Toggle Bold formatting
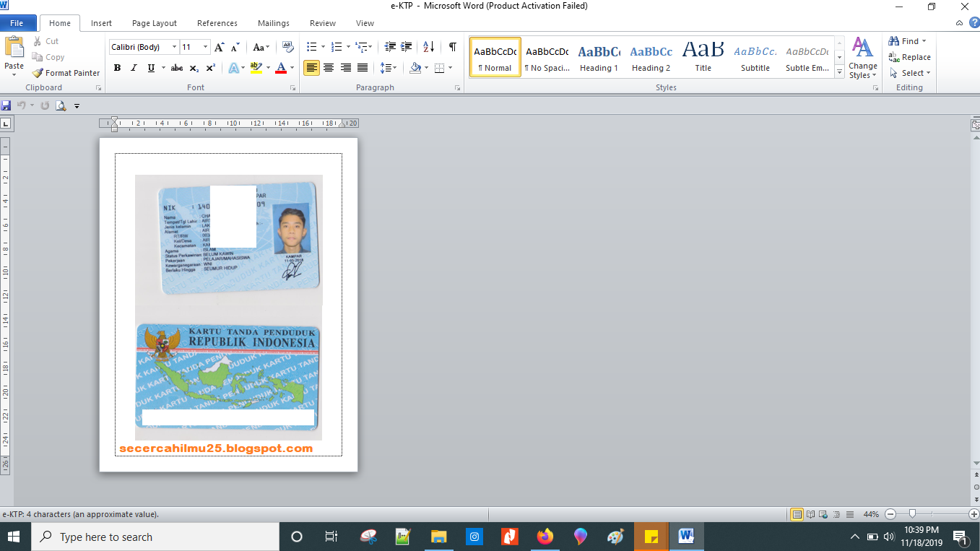This screenshot has height=551, width=980. coord(117,68)
